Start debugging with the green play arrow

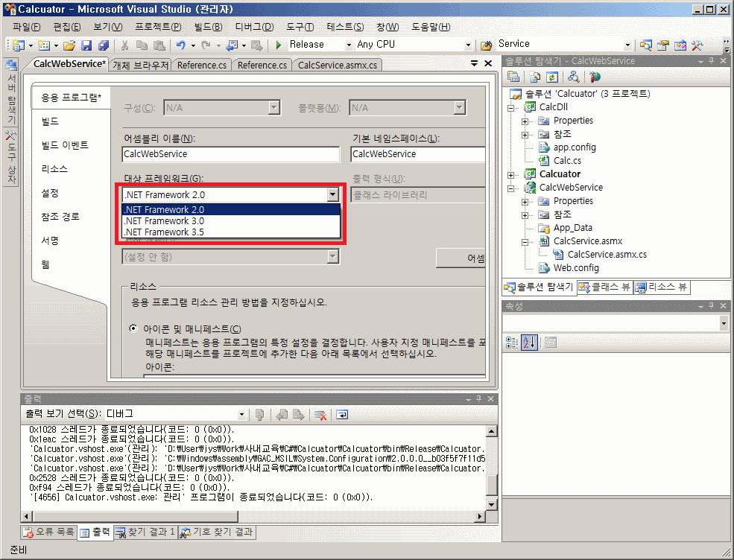pos(279,45)
